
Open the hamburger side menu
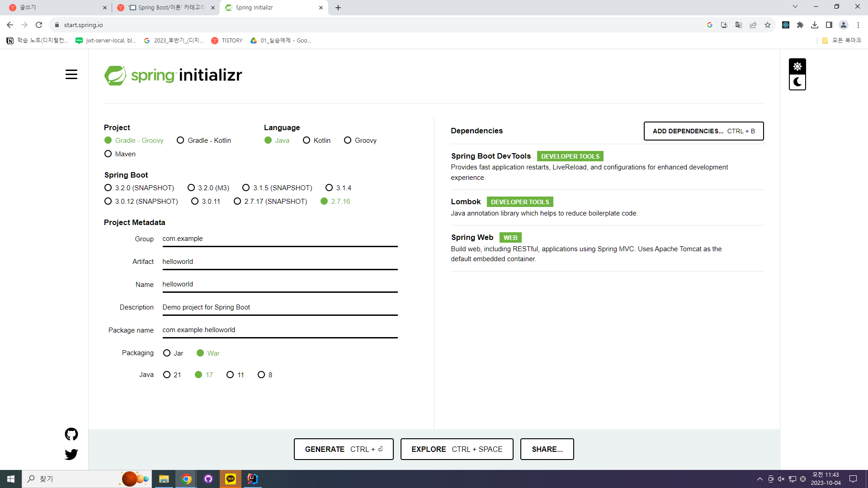[x=71, y=75]
